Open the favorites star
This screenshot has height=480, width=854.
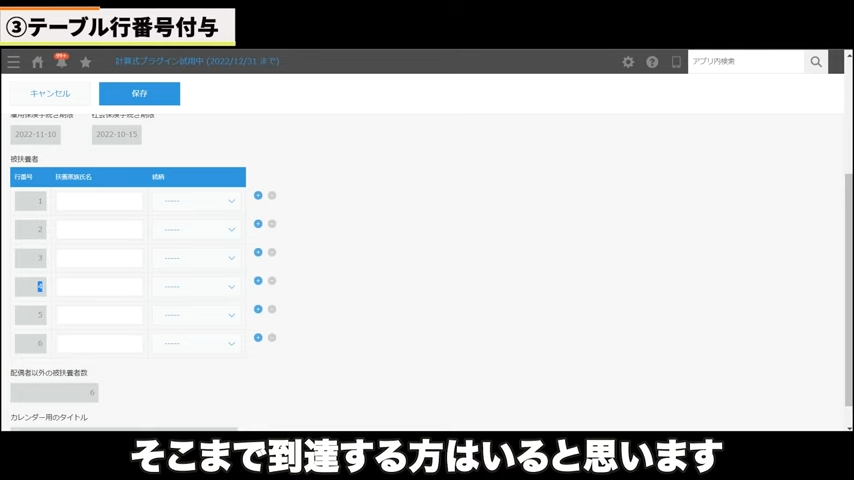[86, 62]
